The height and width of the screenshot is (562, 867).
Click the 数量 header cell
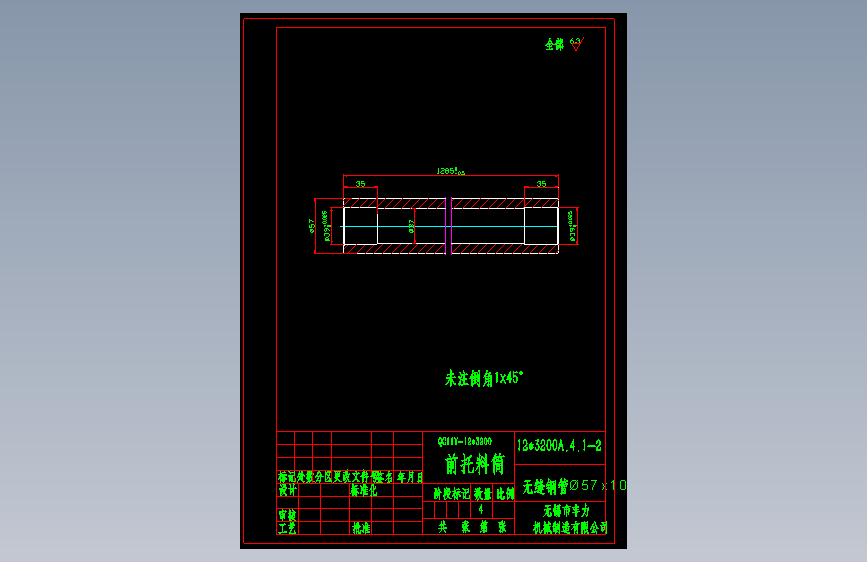(483, 493)
